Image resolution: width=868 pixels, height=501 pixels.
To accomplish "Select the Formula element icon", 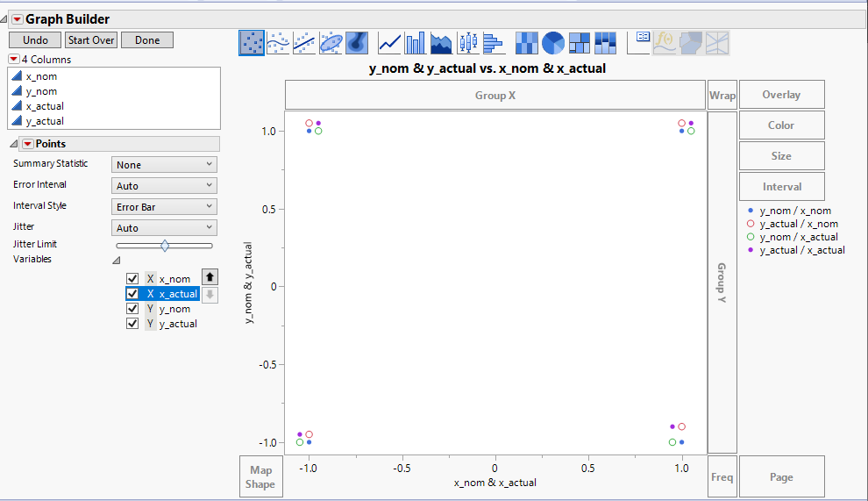I will (665, 43).
